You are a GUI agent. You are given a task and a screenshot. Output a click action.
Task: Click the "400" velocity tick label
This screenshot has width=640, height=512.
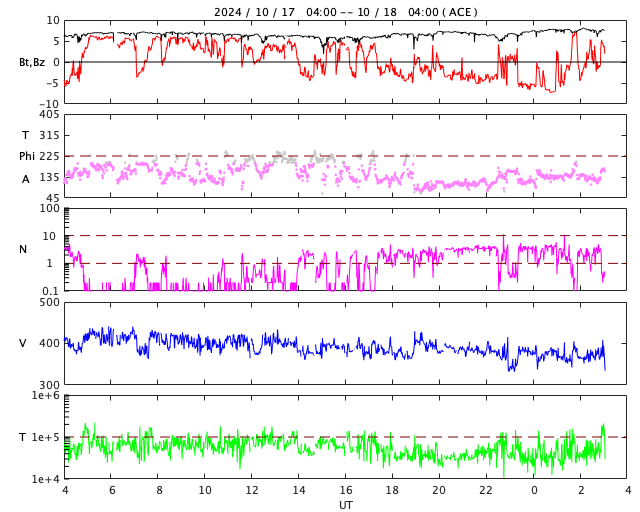(49, 343)
